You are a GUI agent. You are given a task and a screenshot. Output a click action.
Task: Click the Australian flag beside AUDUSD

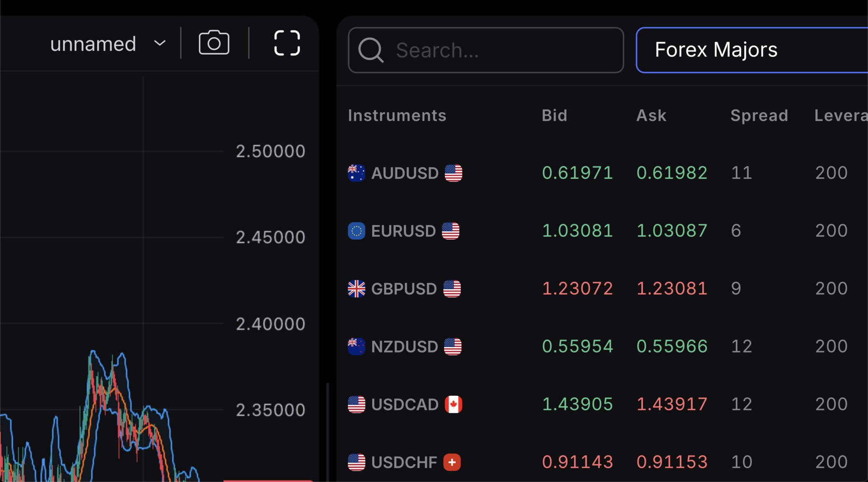click(356, 172)
